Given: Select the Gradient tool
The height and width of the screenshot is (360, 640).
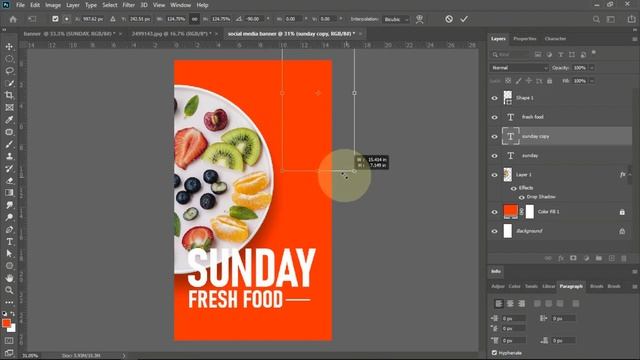Looking at the screenshot, I should point(9,193).
